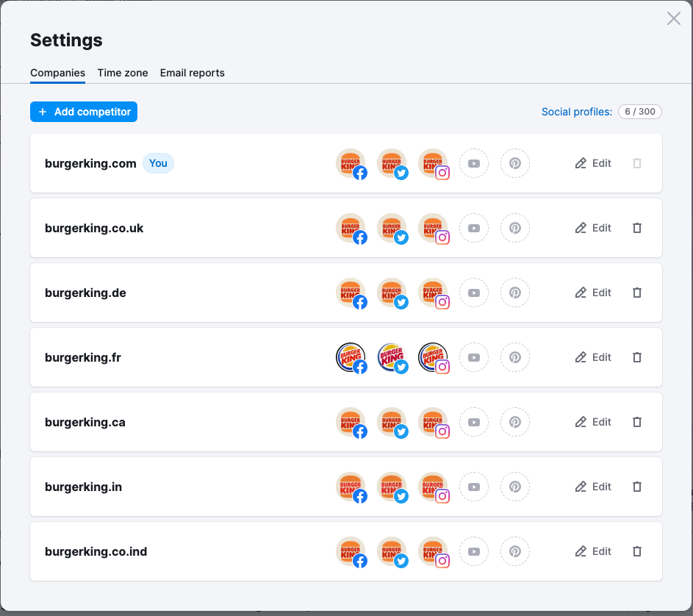Click the Add competitor button
The width and height of the screenshot is (693, 616).
tap(84, 112)
